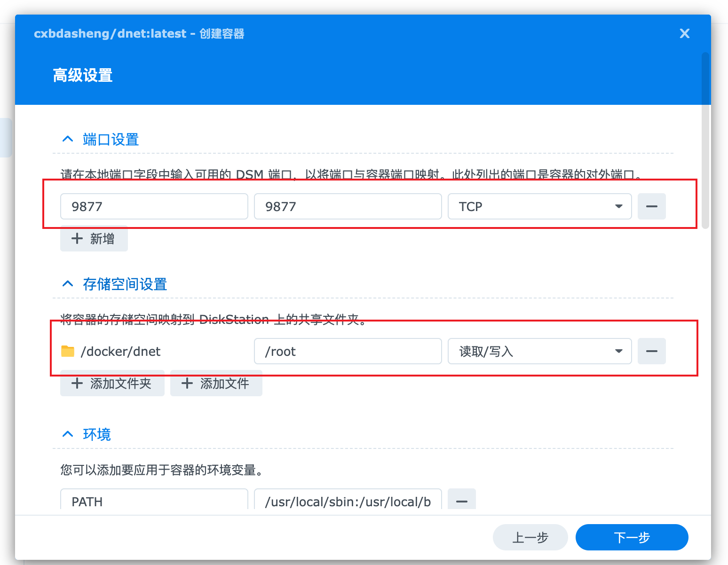This screenshot has height=565, width=728.
Task: Click 上一步 to go back
Action: 530,537
